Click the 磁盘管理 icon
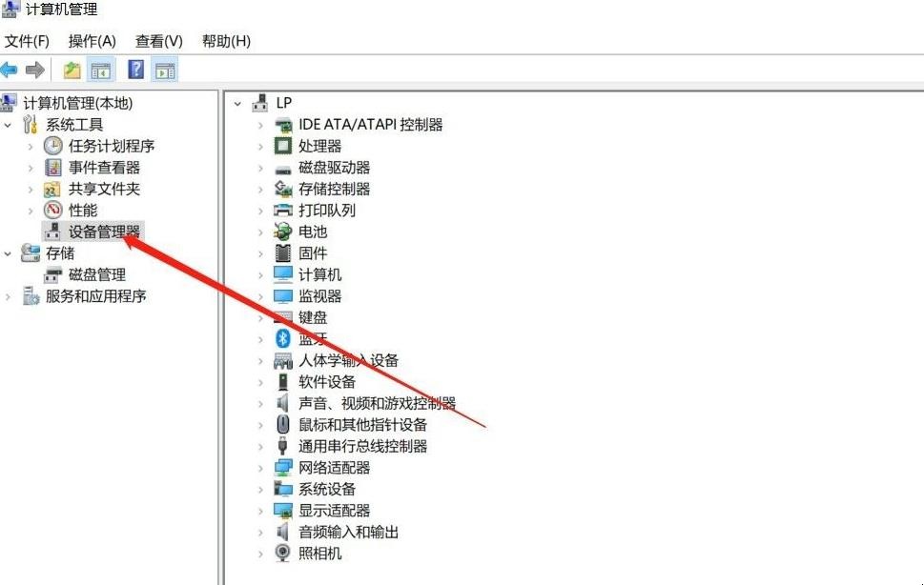924x585 pixels. (53, 274)
